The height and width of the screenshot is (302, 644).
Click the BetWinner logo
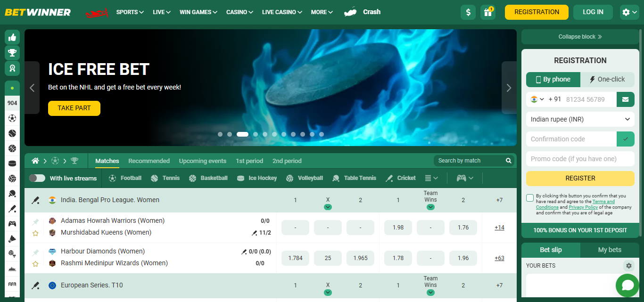click(38, 12)
